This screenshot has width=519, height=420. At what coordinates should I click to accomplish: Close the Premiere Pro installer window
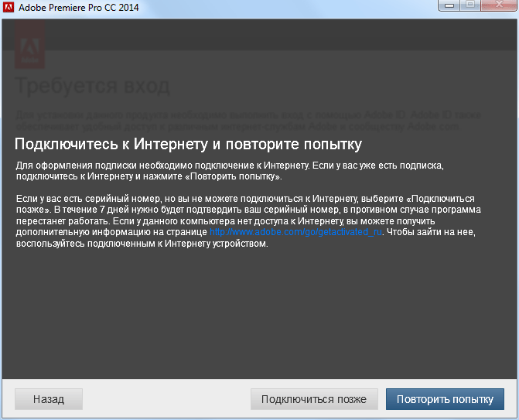(499, 5)
